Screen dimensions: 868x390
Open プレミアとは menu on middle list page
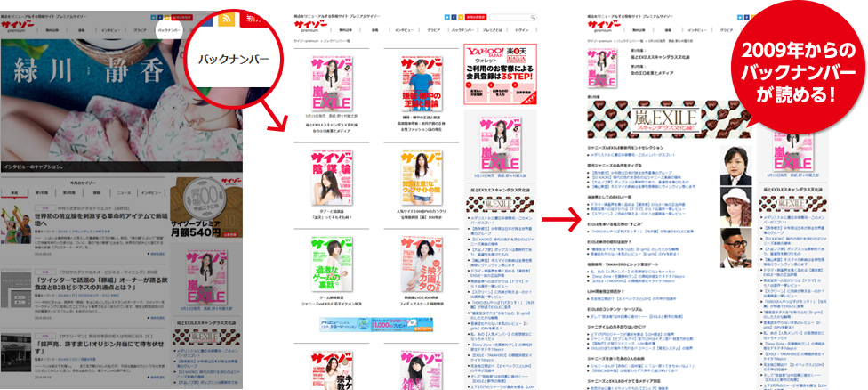click(492, 30)
